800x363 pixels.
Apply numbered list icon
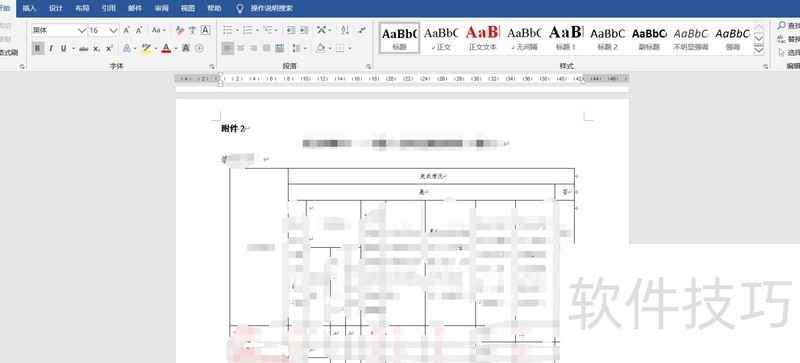(247, 30)
